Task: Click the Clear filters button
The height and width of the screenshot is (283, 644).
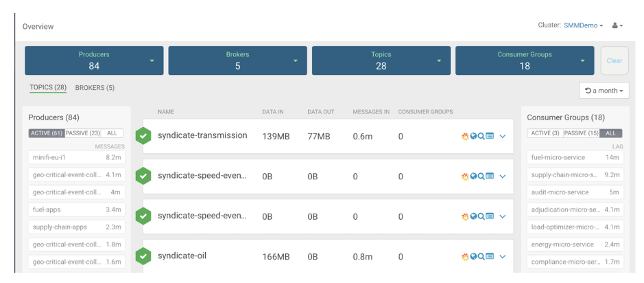Action: pyautogui.click(x=614, y=60)
